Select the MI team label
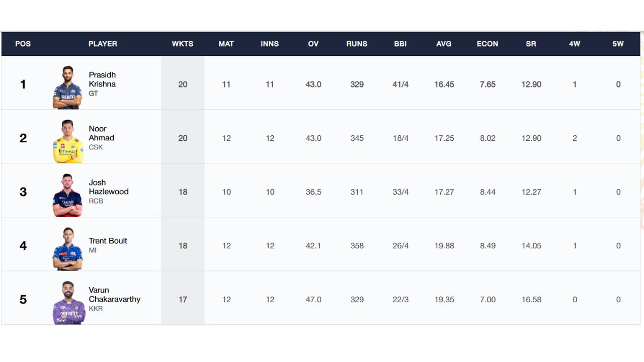The width and height of the screenshot is (644, 362). pyautogui.click(x=93, y=250)
